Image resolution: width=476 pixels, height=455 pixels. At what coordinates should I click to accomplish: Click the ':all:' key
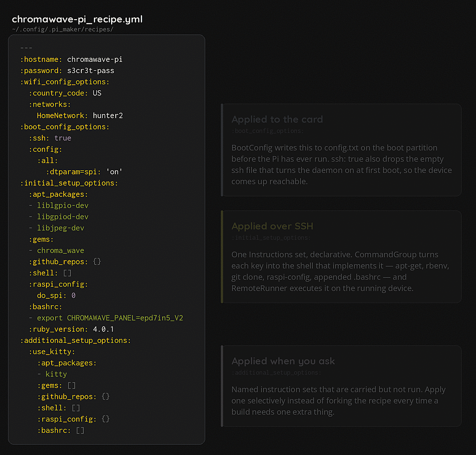pos(48,161)
